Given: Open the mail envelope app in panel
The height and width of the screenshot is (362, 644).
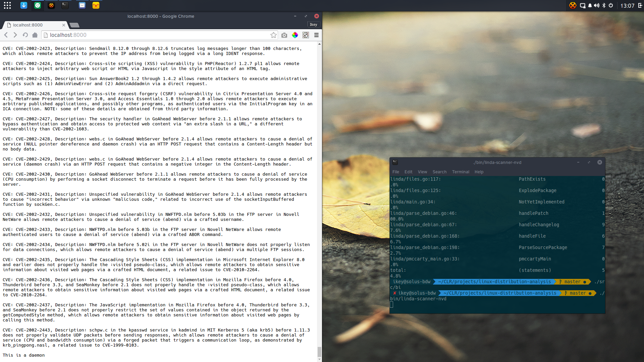Looking at the screenshot, I should (82, 5).
